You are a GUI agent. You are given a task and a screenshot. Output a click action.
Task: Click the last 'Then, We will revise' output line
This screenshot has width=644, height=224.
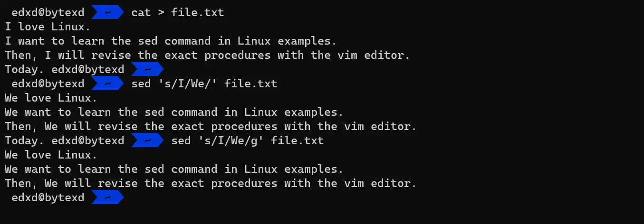[x=211, y=183]
